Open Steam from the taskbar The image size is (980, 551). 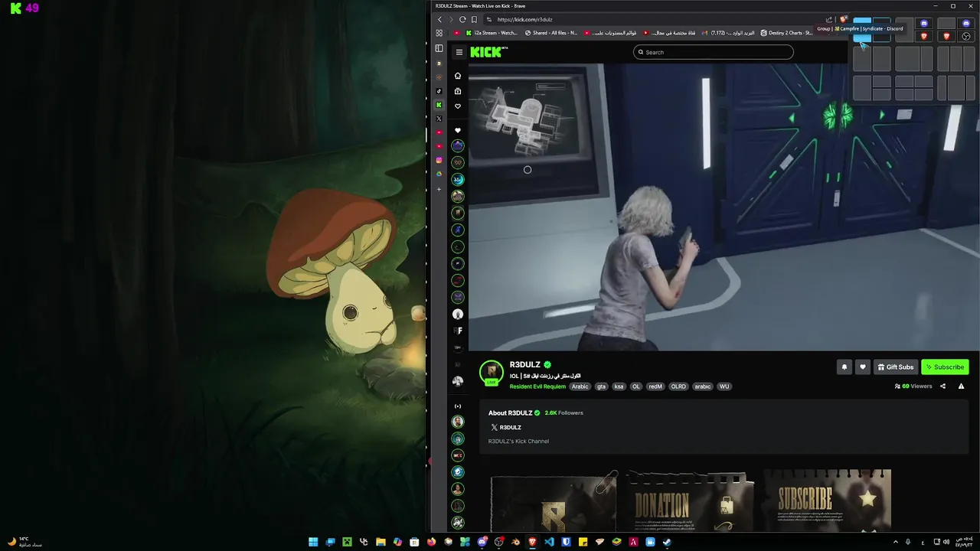pyautogui.click(x=667, y=542)
